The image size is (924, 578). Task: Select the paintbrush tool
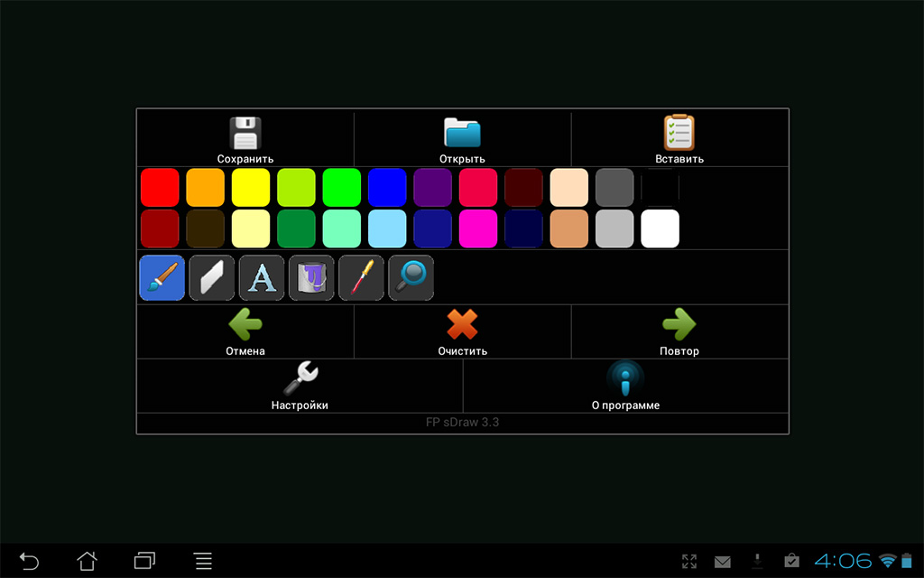pos(162,278)
